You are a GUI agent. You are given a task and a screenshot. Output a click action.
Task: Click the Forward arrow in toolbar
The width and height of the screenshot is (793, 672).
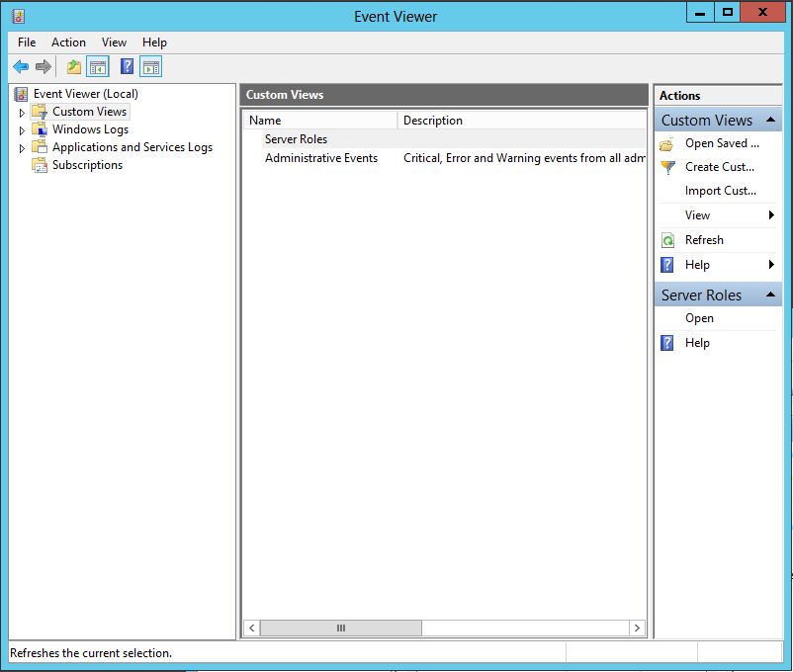coord(44,67)
